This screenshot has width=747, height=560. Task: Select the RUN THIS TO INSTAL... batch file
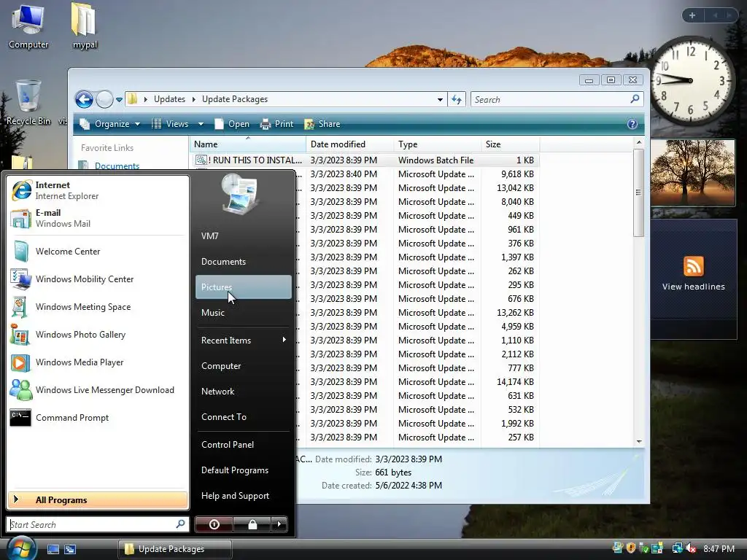coord(365,160)
